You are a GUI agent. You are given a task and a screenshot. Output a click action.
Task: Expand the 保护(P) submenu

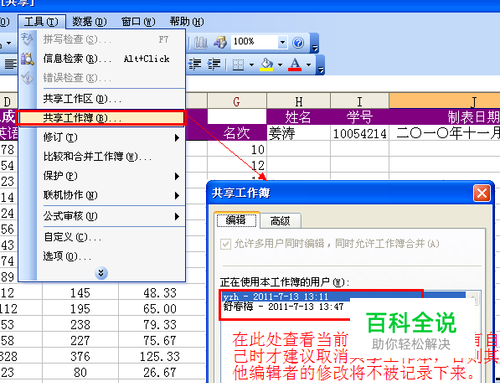pyautogui.click(x=177, y=176)
